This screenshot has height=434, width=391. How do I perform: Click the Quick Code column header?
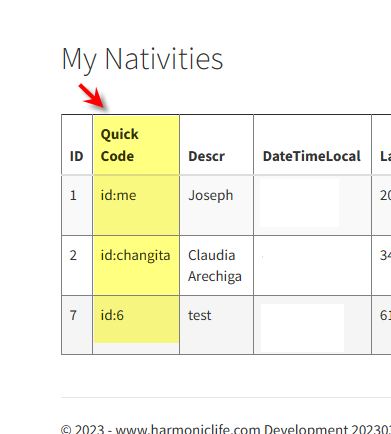[x=136, y=145]
